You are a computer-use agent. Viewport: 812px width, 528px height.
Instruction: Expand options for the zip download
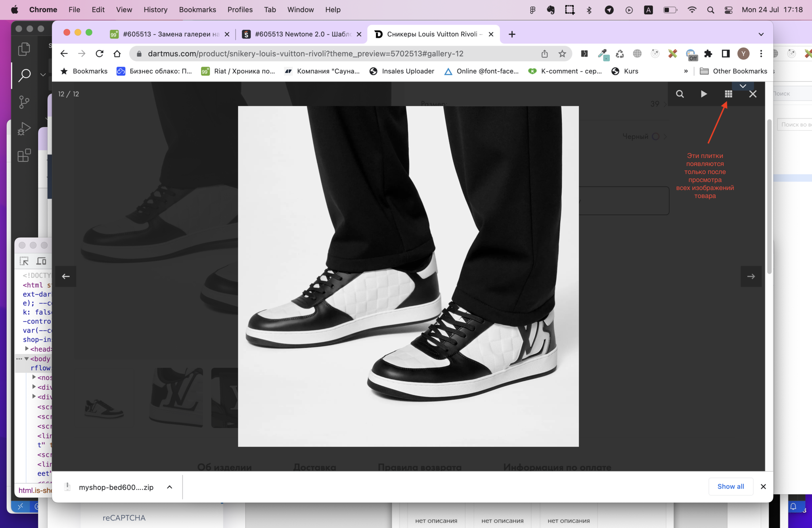pyautogui.click(x=169, y=487)
